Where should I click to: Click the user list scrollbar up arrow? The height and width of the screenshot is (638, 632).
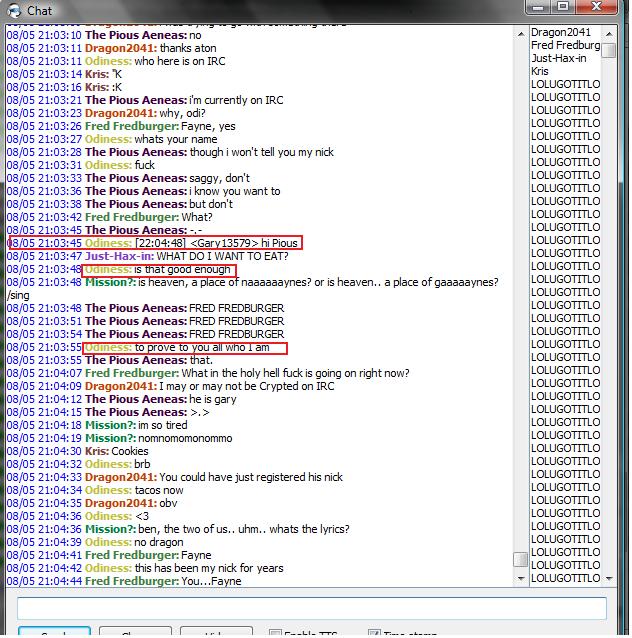(x=608, y=34)
